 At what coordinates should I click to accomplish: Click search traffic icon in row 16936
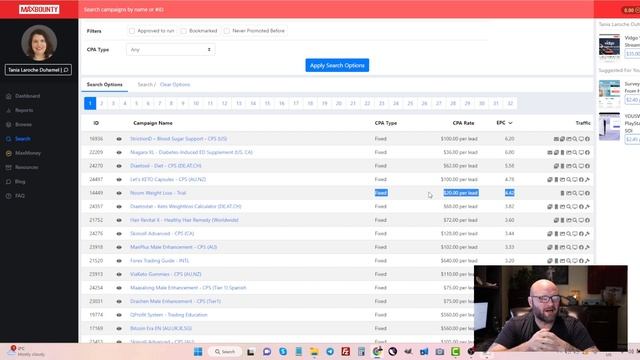coord(575,139)
